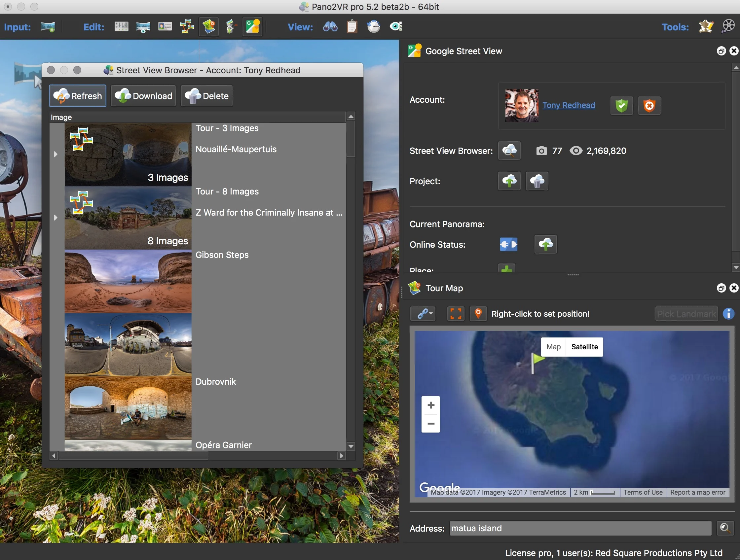Click the map zoom in plus
Image resolution: width=740 pixels, height=560 pixels.
pos(430,405)
